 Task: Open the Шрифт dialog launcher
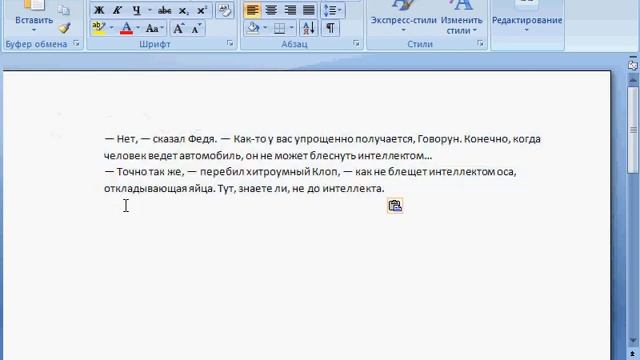[x=230, y=43]
